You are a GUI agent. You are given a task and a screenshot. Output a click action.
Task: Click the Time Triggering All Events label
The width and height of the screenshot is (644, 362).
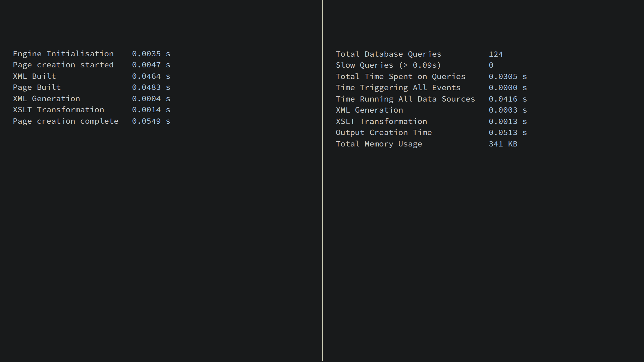pyautogui.click(x=398, y=87)
